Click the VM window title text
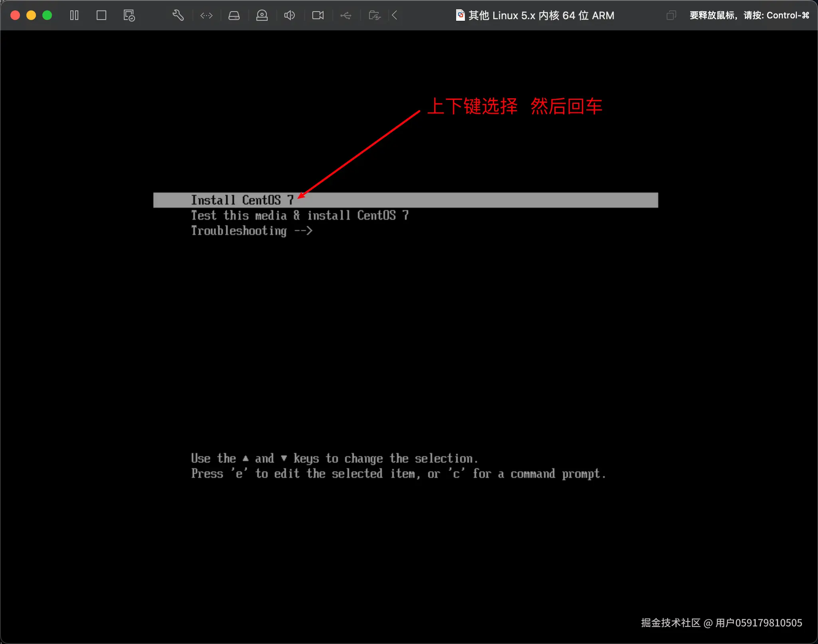Viewport: 818px width, 644px height. point(541,16)
